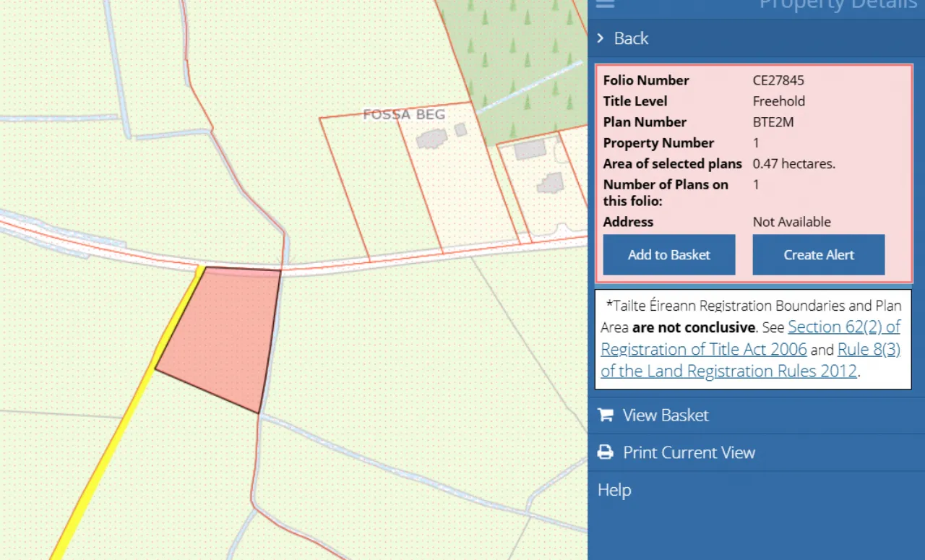Add folio CE27845 to the basket
Image resolution: width=925 pixels, height=560 pixels.
[668, 254]
